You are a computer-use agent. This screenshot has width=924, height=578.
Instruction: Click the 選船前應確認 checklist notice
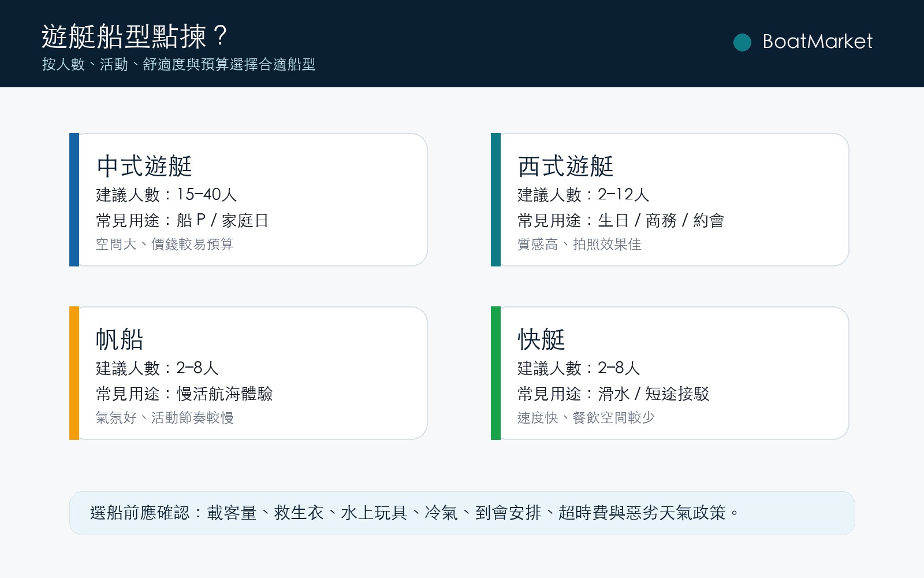click(x=462, y=513)
